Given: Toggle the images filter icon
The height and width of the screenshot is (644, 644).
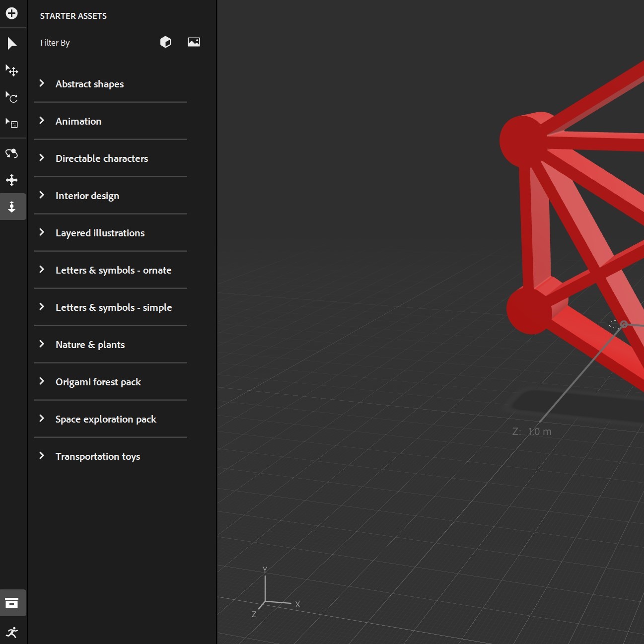Looking at the screenshot, I should click(x=194, y=42).
